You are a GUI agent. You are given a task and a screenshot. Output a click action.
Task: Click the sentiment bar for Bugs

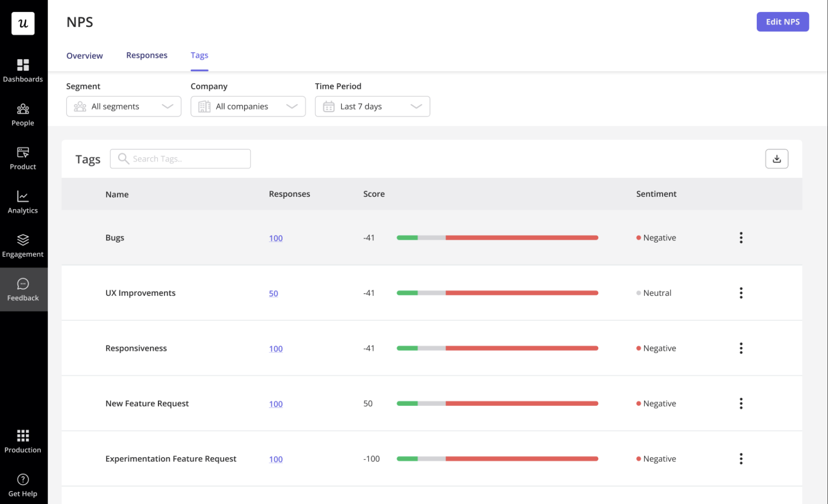497,237
